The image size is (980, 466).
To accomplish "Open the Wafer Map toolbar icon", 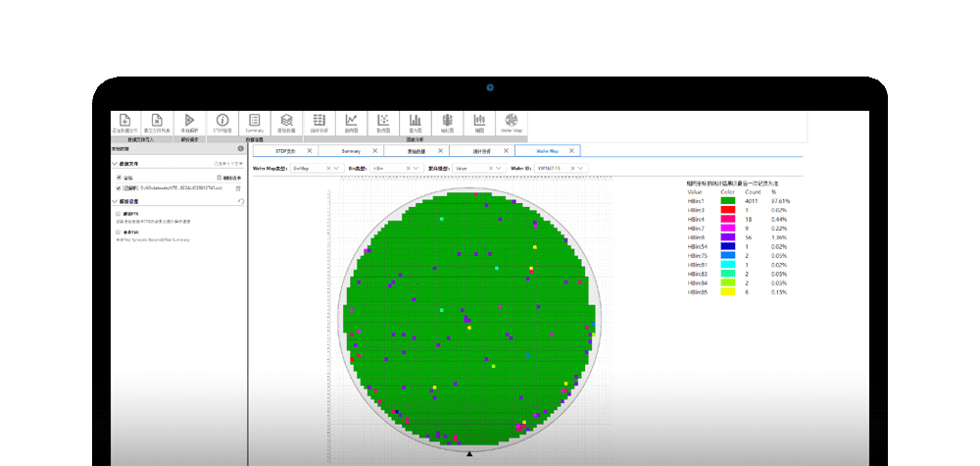I will pos(512,120).
